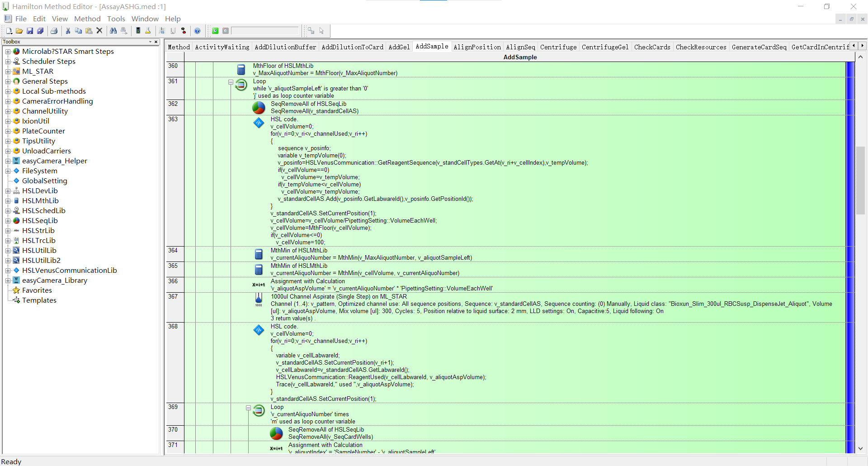Click the New method file icon
Screen dimensions: 868x466
point(9,31)
